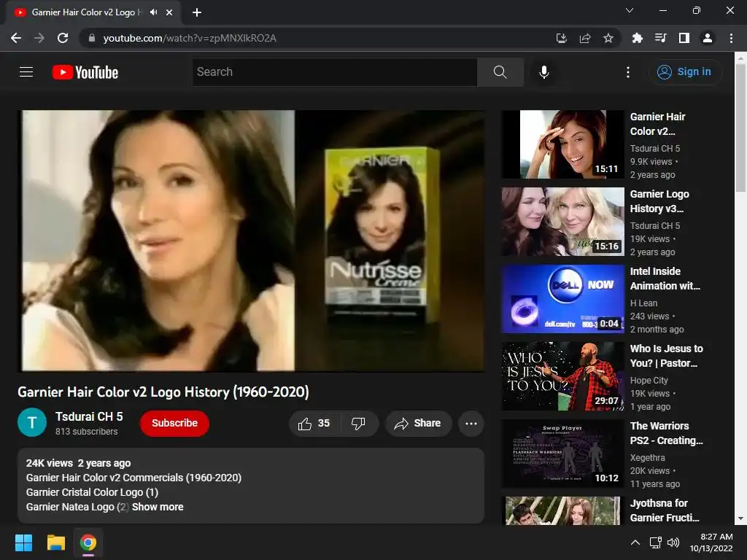Screen dimensions: 747x560
Task: Toggle Chrome side panel
Action: [x=684, y=38]
